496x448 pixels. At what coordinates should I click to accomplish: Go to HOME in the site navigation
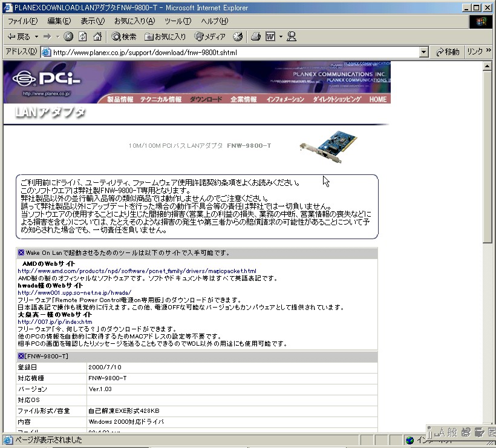378,99
